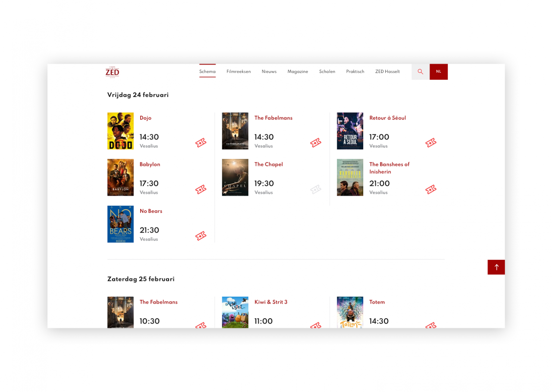Click the Totem poster thumbnail
Viewport: 552px width, 392px height.
tap(350, 312)
